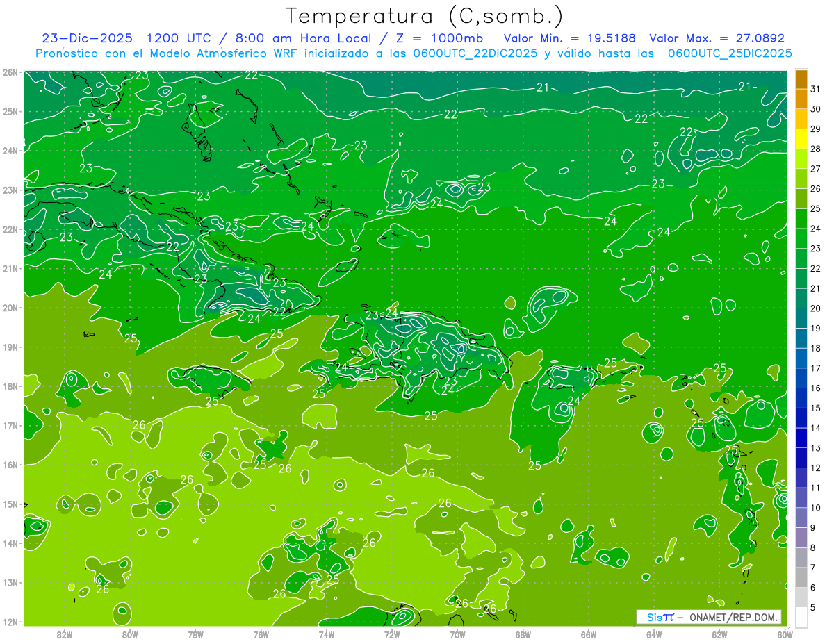
Task: Click the 16N latitude axis label
Action: pos(10,465)
